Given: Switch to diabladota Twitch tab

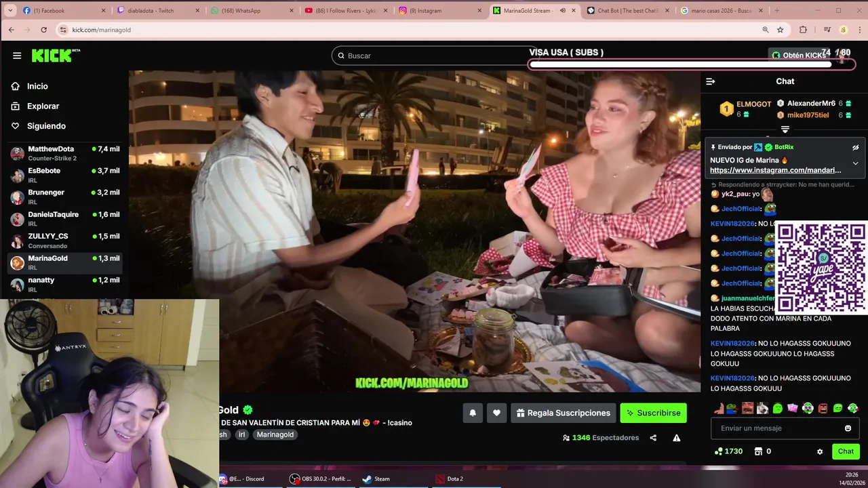Looking at the screenshot, I should (158, 11).
